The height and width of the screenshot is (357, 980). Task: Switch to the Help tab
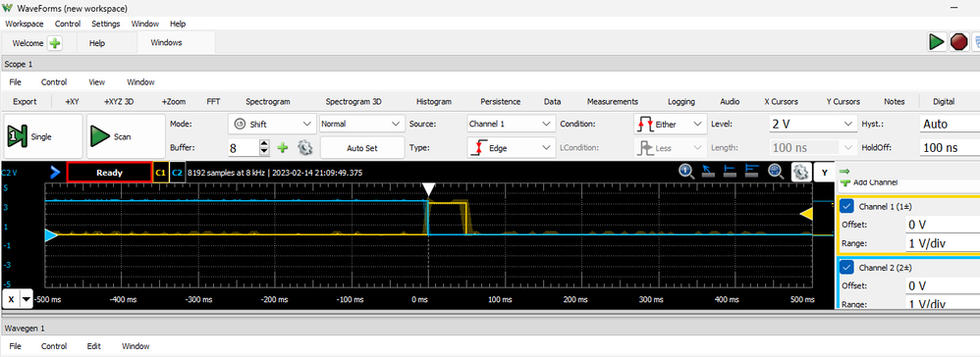97,43
